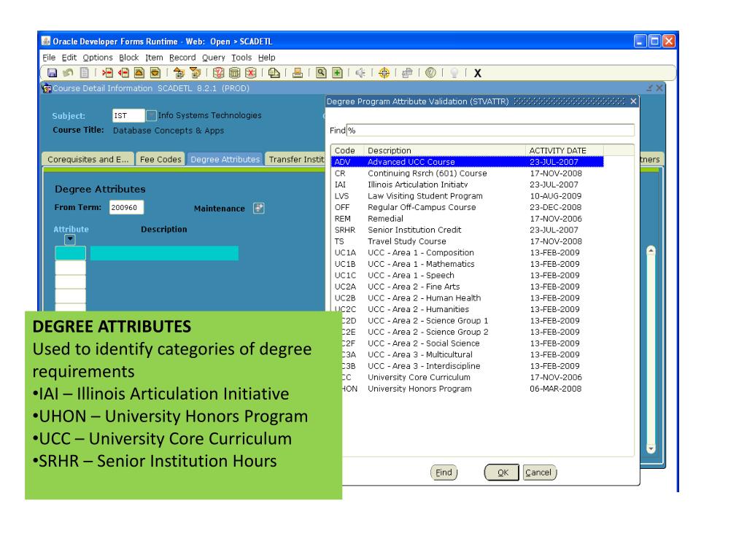
Task: Click into the Find text field
Action: (490, 131)
